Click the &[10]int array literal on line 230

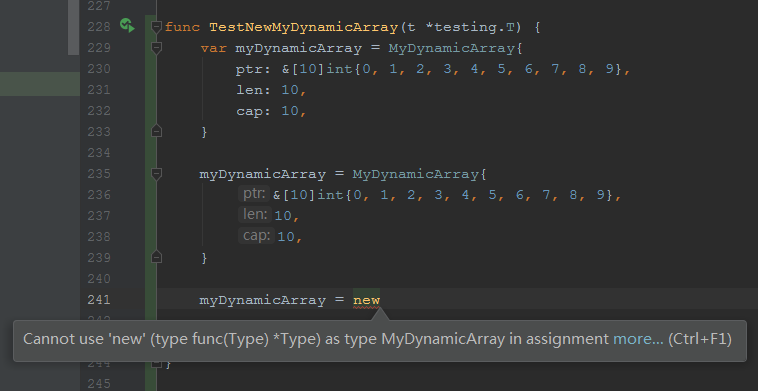452,70
